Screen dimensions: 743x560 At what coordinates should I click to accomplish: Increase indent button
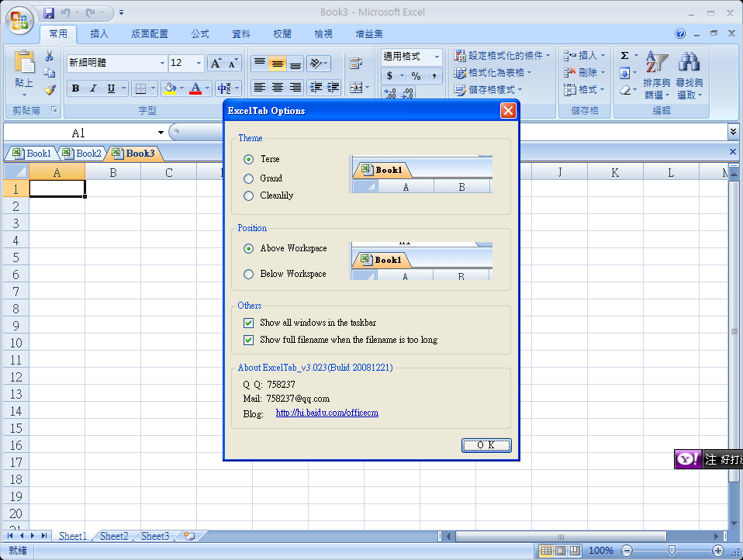pyautogui.click(x=333, y=87)
